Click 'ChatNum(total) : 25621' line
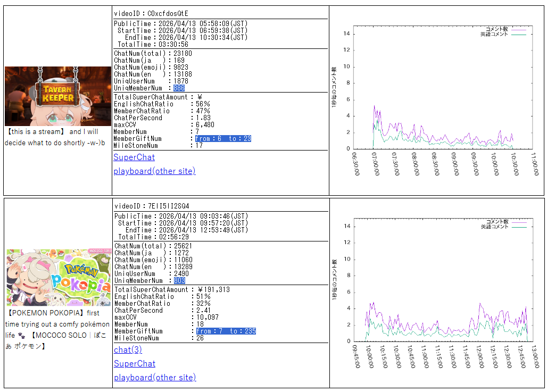The width and height of the screenshot is (547, 392). [x=153, y=246]
